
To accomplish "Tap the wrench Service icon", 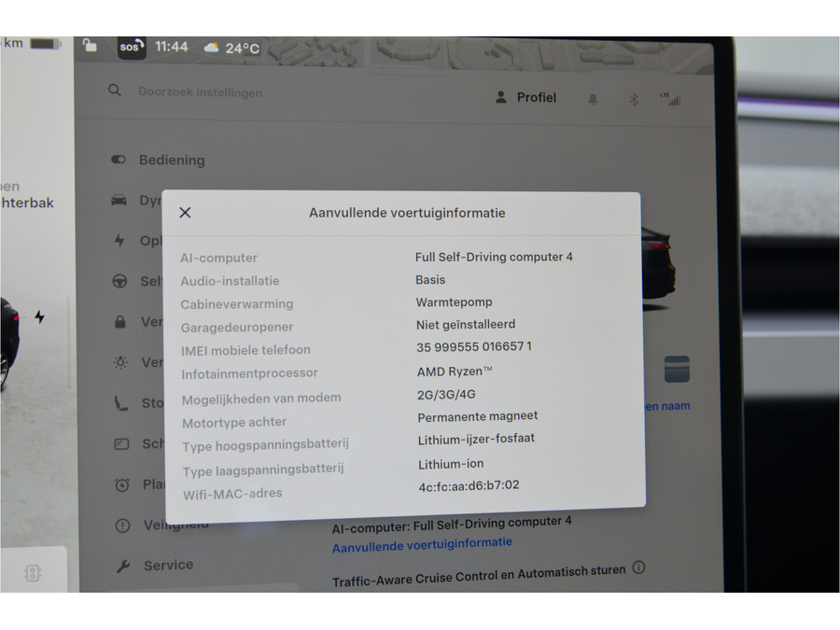I will (123, 567).
